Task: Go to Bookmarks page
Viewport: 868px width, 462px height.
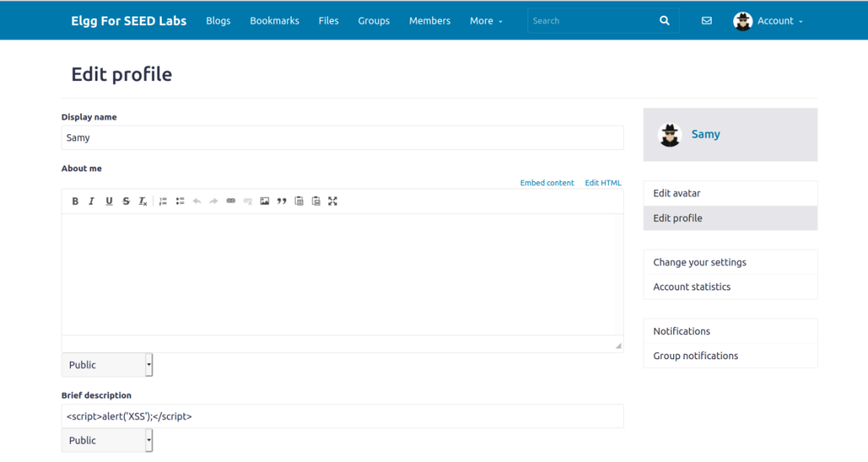Action: [275, 21]
